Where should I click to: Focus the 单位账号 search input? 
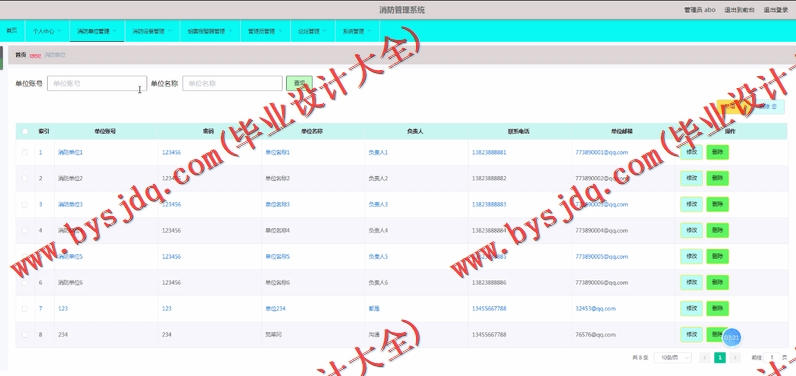(97, 83)
